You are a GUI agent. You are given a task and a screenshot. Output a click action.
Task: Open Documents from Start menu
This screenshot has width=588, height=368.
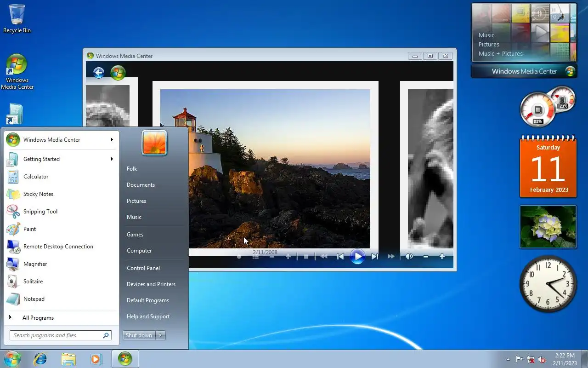click(141, 185)
